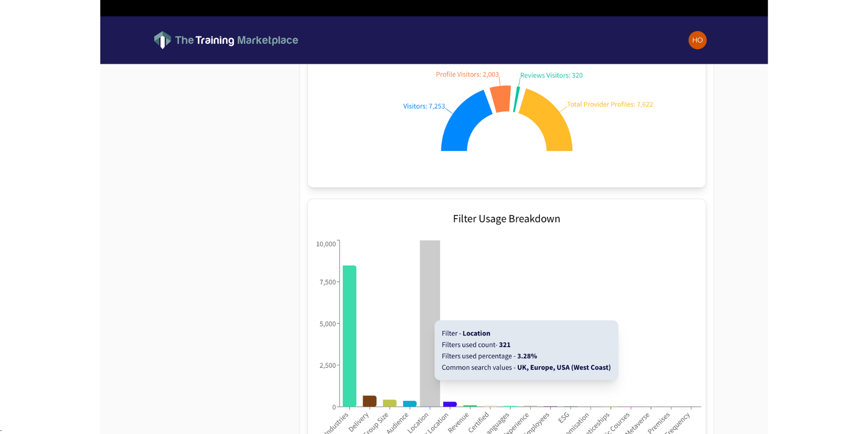
Task: Click the Total Provider Profiles: 7,622 label
Action: coord(610,104)
